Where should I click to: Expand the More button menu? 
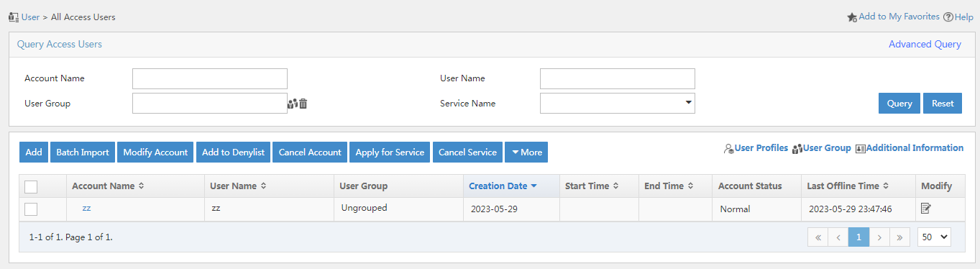526,152
